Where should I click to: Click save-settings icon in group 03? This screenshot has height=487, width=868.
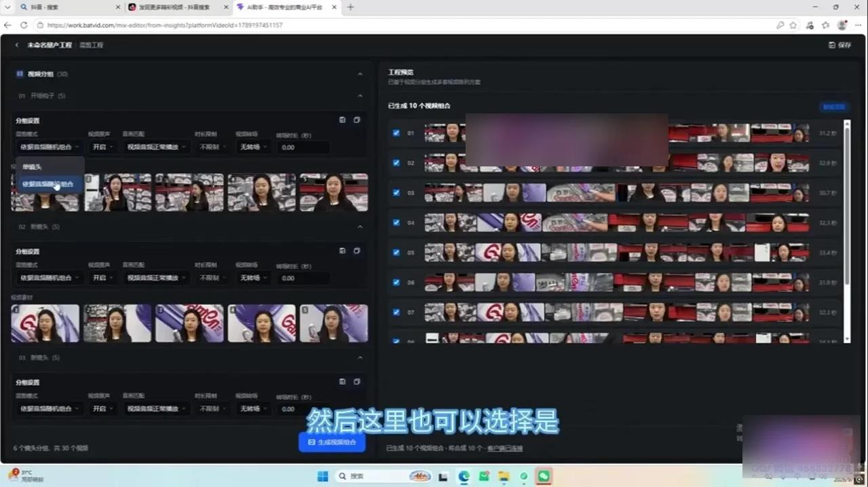(x=342, y=382)
